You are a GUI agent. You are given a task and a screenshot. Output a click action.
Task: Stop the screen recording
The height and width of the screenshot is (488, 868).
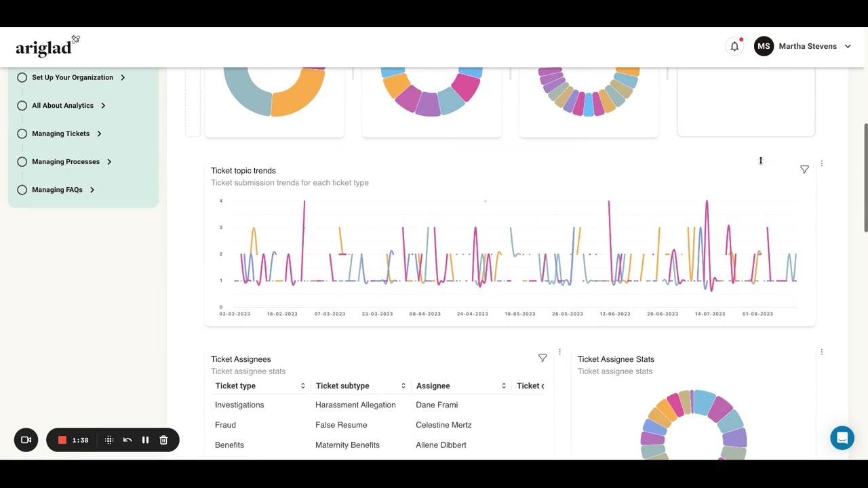click(62, 440)
